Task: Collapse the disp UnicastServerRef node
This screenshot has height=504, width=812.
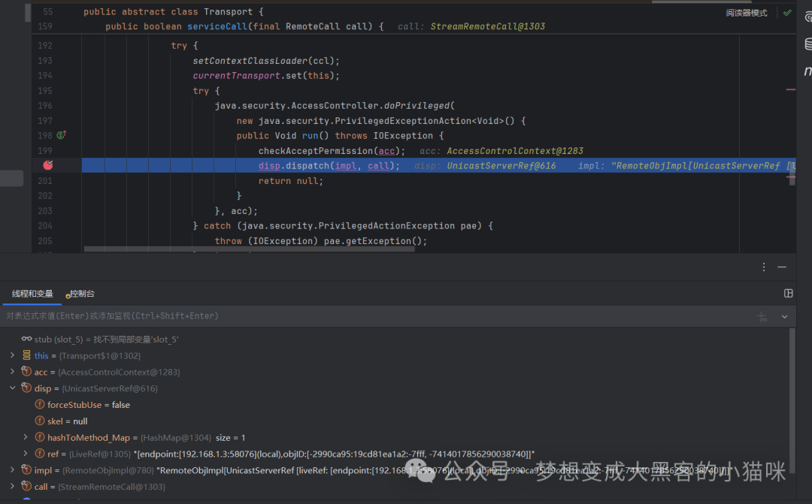Action: click(13, 388)
